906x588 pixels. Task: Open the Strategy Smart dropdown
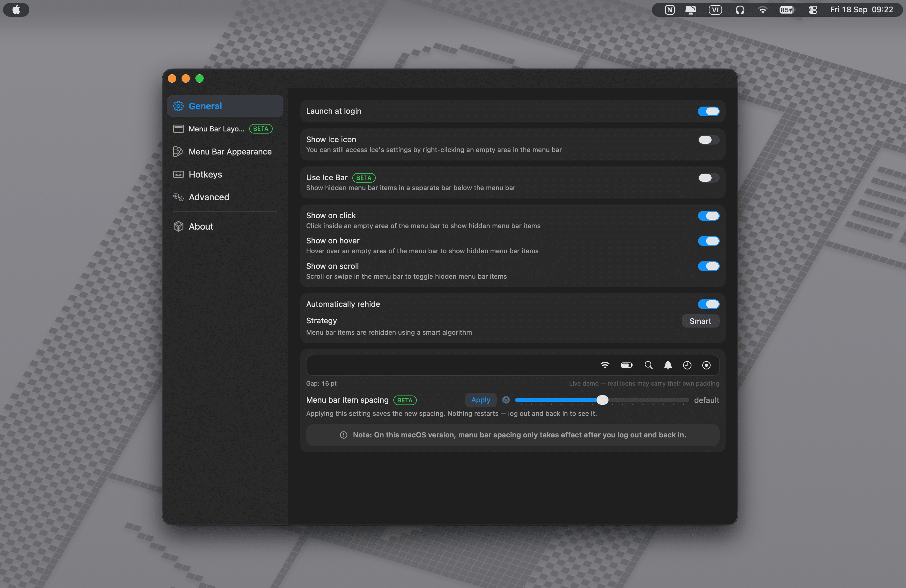pyautogui.click(x=700, y=321)
